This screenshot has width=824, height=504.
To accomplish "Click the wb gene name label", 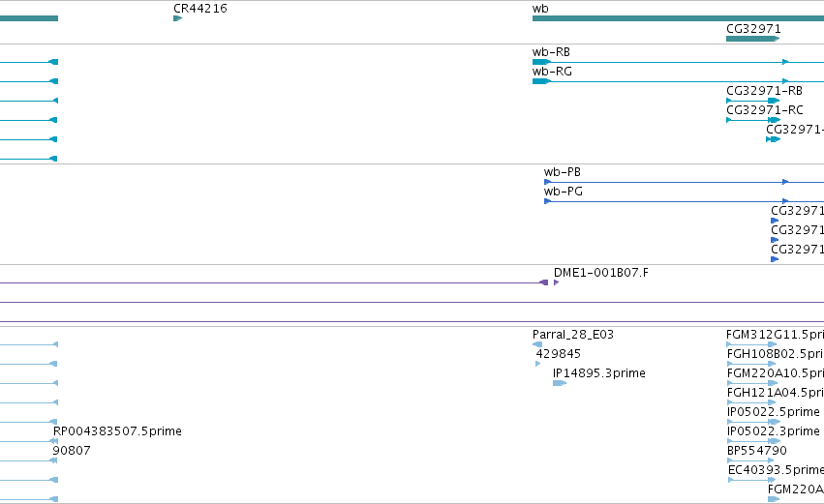I will [540, 9].
